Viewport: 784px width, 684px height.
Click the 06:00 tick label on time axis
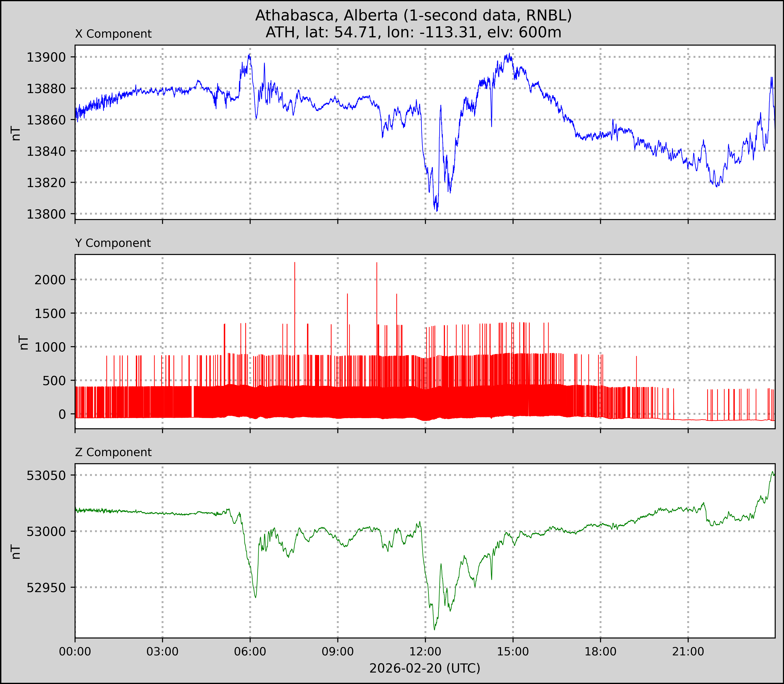(x=250, y=652)
